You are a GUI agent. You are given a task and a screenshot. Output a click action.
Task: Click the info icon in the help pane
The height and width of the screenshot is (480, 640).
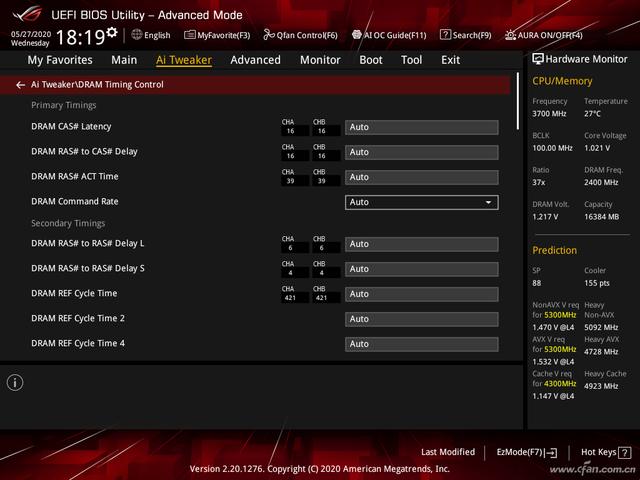[x=15, y=382]
